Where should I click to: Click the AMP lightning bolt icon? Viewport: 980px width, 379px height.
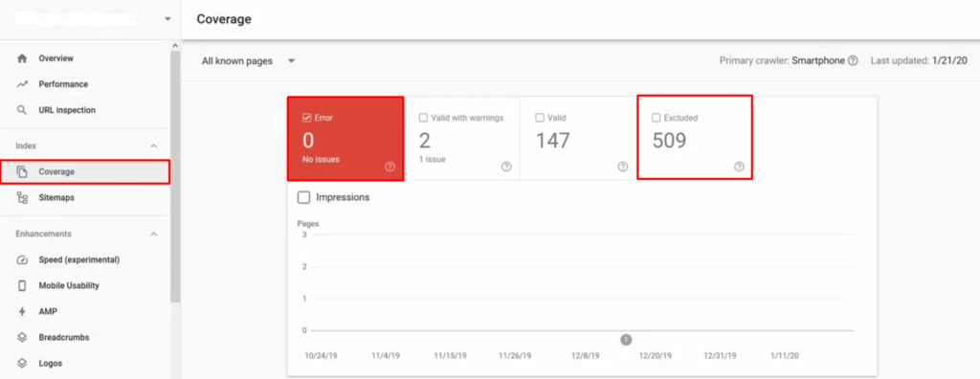coord(22,311)
